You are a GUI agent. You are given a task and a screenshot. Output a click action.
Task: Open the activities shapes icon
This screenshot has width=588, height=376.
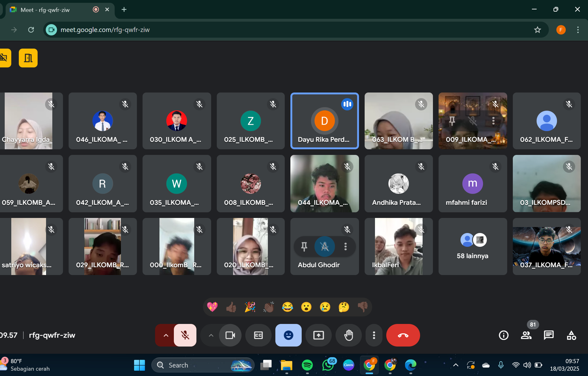click(x=571, y=335)
